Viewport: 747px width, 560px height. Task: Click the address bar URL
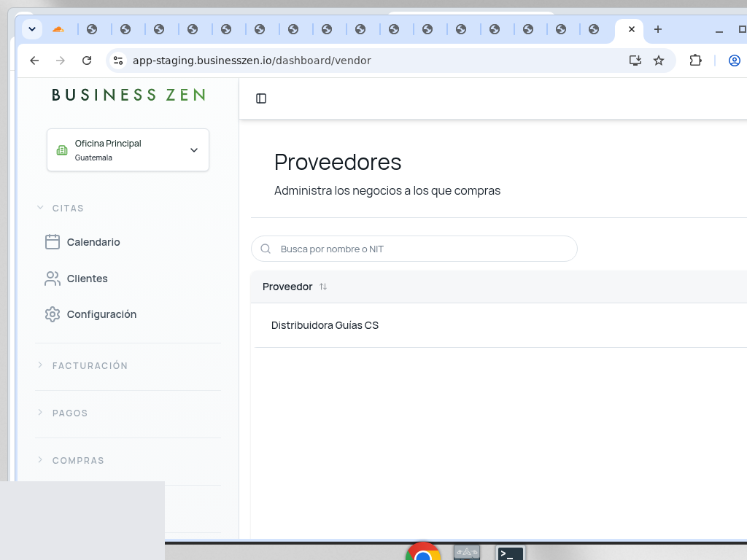point(252,61)
